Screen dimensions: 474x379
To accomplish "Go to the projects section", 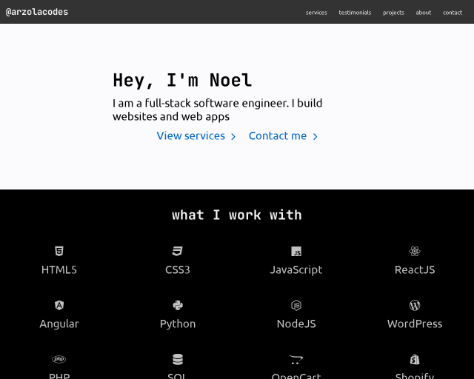I will (x=393, y=13).
